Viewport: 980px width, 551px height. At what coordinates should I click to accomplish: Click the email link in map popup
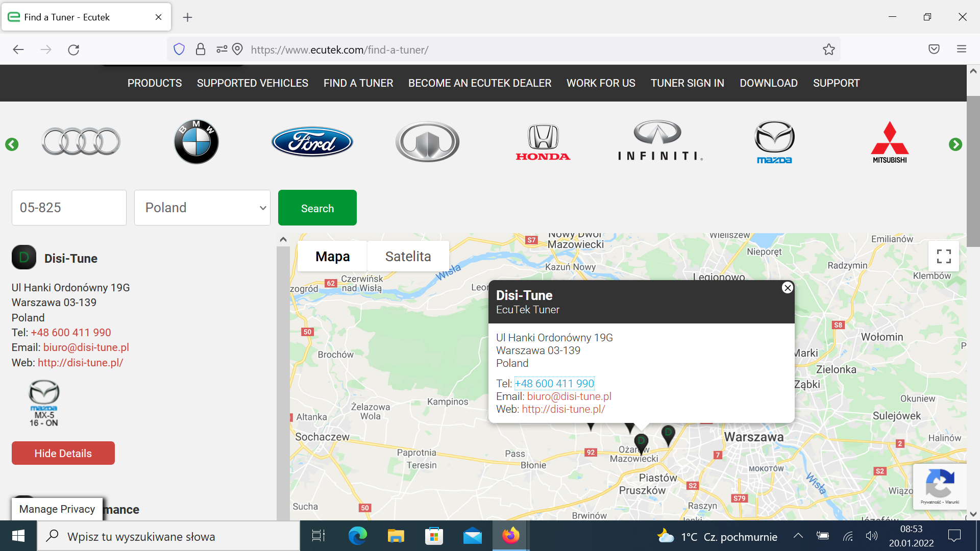569,396
